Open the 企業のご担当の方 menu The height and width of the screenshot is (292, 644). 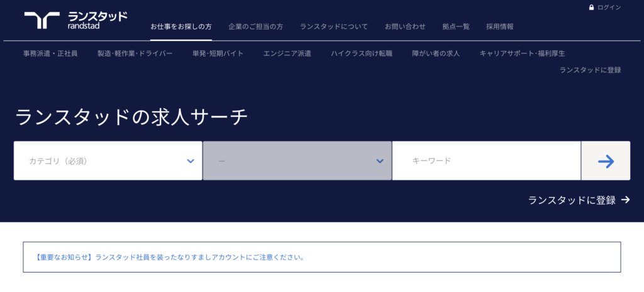(256, 26)
